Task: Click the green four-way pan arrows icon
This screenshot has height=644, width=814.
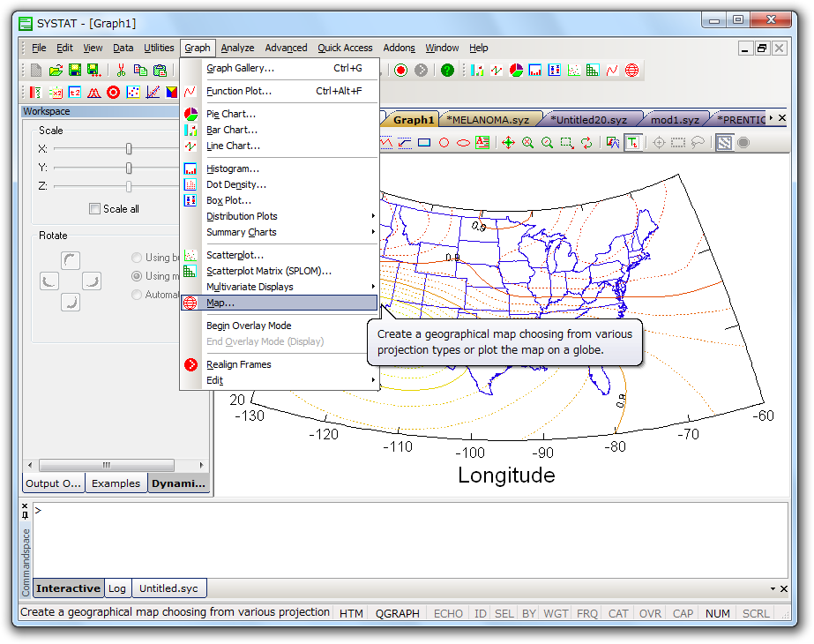Action: (508, 142)
